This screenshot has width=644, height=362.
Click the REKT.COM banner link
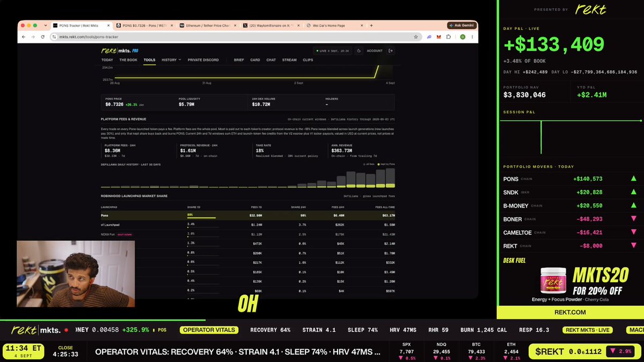pos(570,312)
